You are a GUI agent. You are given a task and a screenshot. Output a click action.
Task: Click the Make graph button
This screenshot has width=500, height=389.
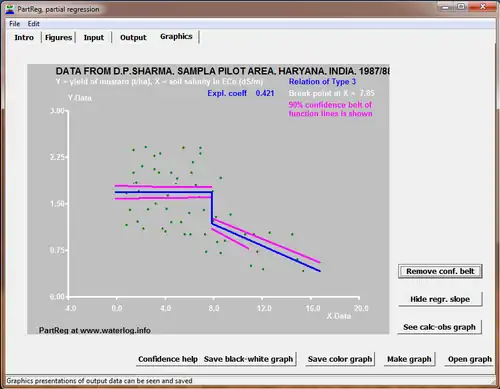[409, 359]
